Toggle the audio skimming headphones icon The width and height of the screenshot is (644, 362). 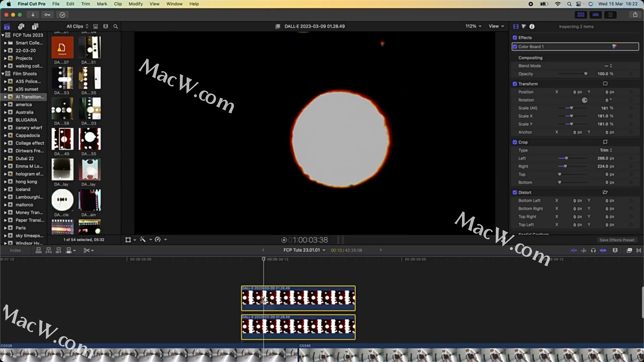pyautogui.click(x=593, y=250)
